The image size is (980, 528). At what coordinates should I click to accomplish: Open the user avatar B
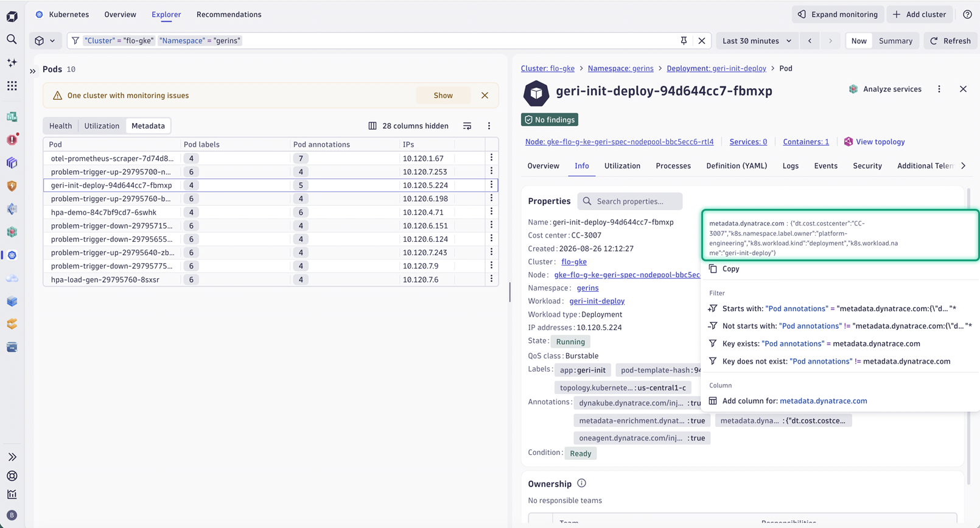12,515
